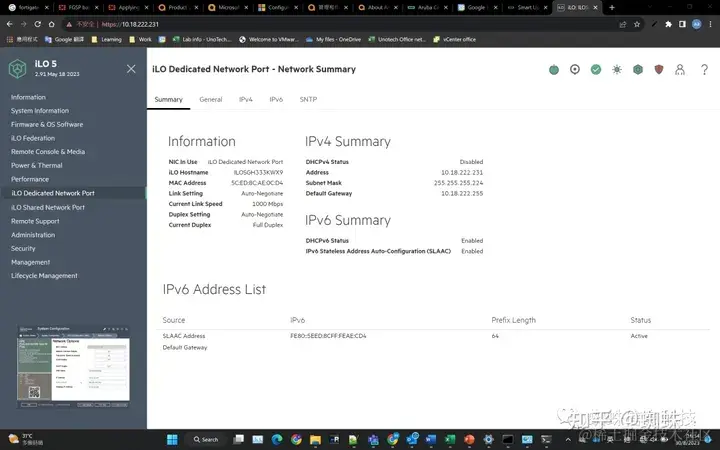Open the Welcome to VMware bookmark
Image resolution: width=720 pixels, height=450 pixels.
coord(269,39)
